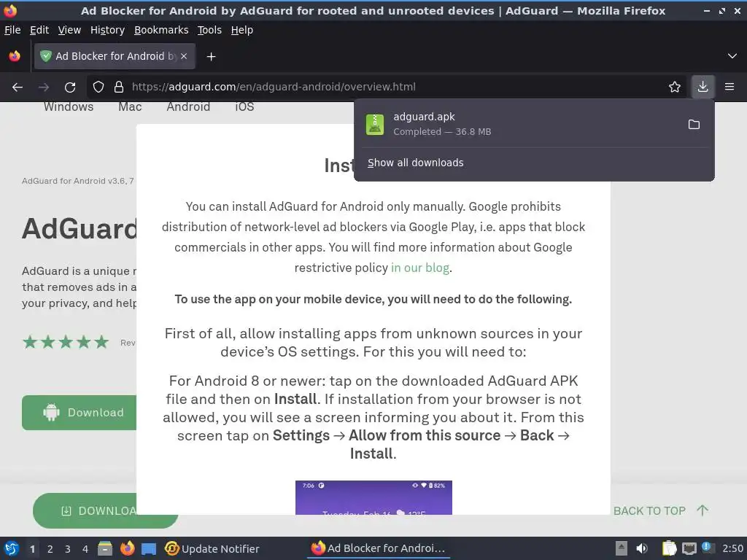The width and height of the screenshot is (747, 560).
Task: Click the 2:50 taskbar clock
Action: pos(732,548)
